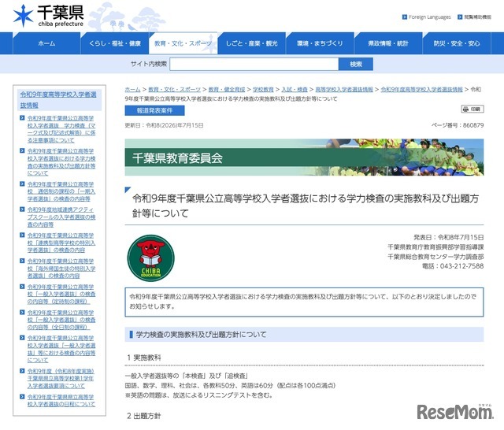Click breadcrumb 教育・健全育成 link
Image resolution: width=504 pixels, height=430 pixels.
click(x=227, y=89)
